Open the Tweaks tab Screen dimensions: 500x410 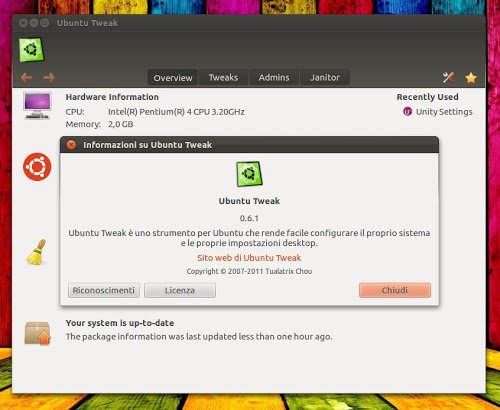click(x=223, y=78)
